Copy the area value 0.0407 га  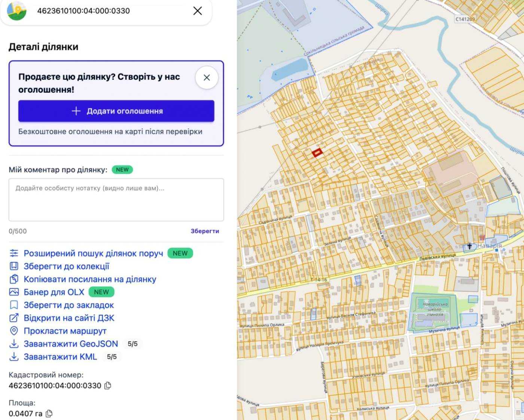coord(49,414)
